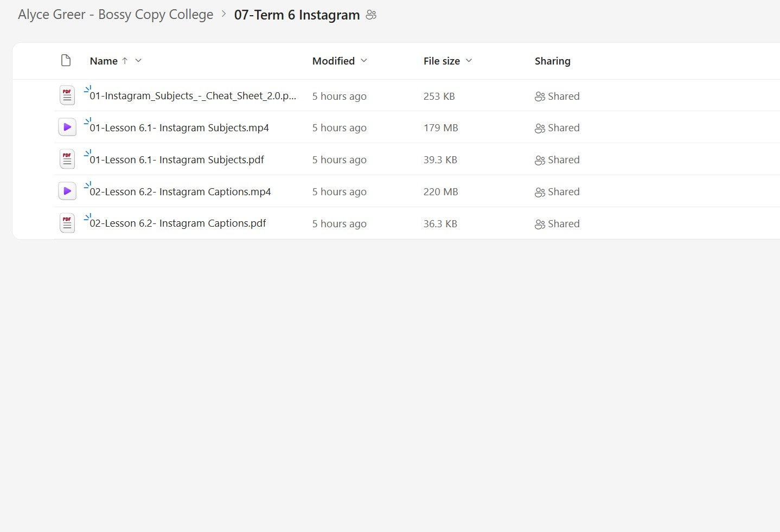Screen dimensions: 780x532
Task: Toggle name sort order arrow
Action: (125, 61)
